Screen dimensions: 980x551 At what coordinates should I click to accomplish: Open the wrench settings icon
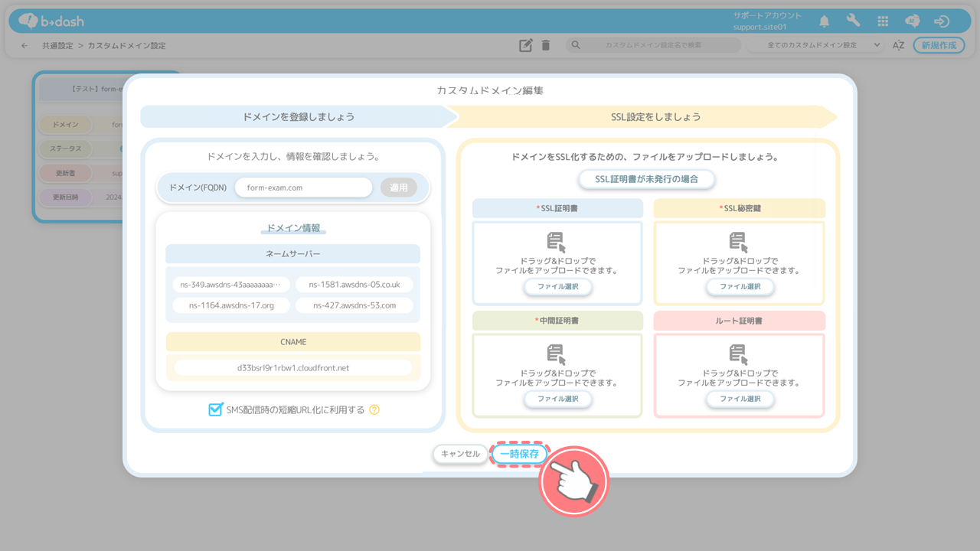[x=853, y=21]
